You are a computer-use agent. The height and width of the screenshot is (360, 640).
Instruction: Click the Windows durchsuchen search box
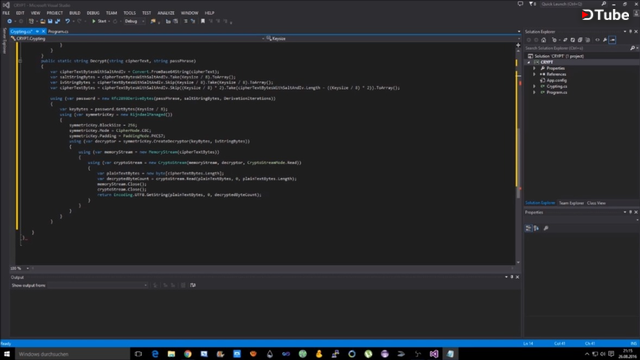point(73,354)
